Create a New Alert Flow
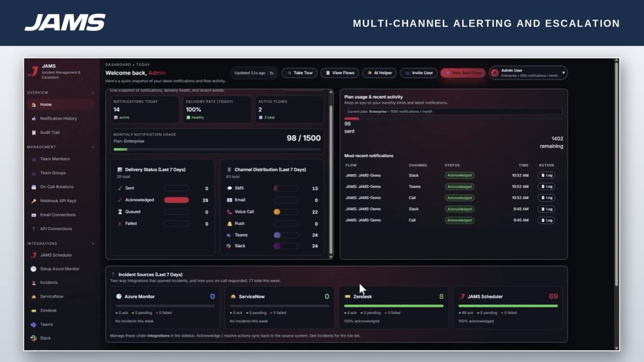 click(463, 73)
